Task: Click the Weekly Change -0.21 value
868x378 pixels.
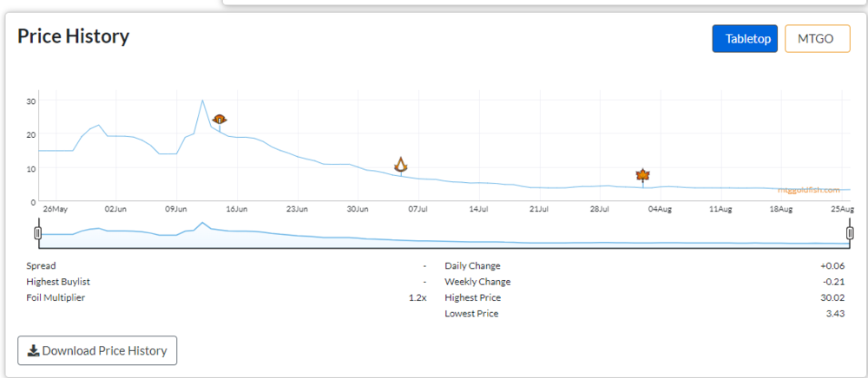Action: pyautogui.click(x=837, y=282)
